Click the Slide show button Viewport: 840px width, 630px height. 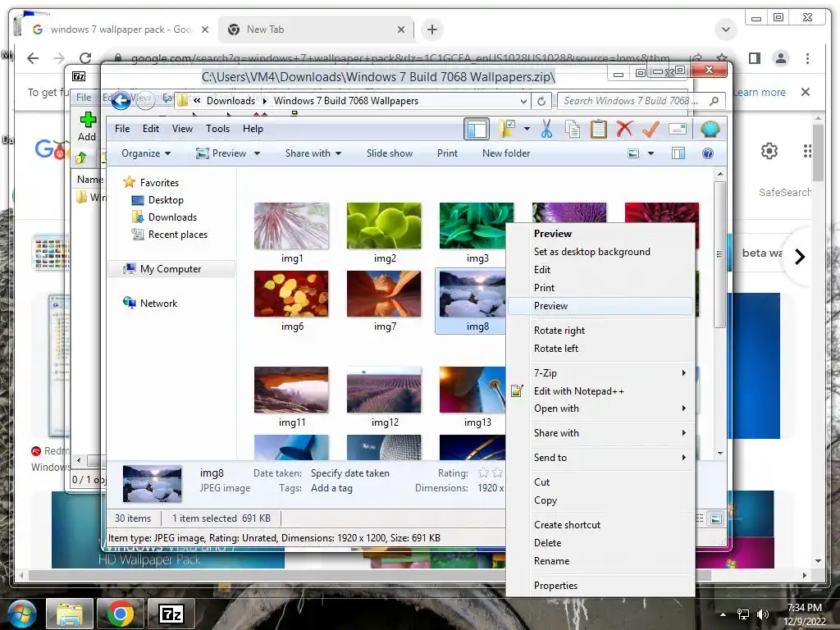click(x=390, y=153)
